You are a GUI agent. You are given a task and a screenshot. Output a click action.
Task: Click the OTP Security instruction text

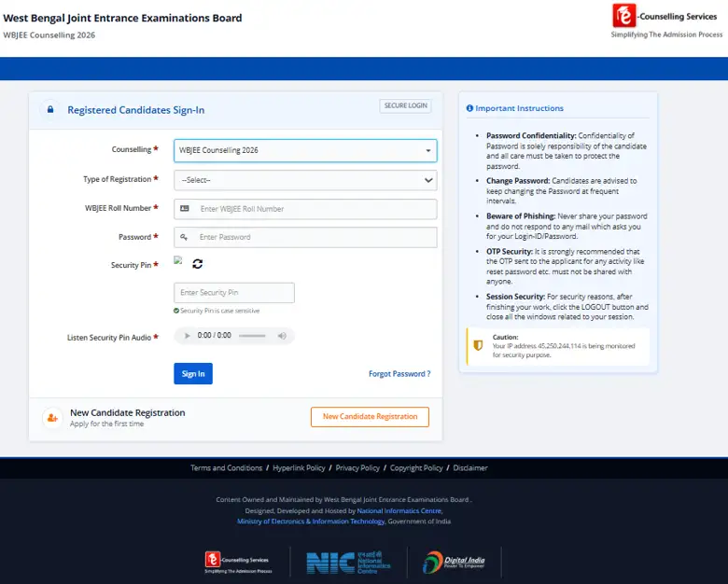tap(565, 267)
